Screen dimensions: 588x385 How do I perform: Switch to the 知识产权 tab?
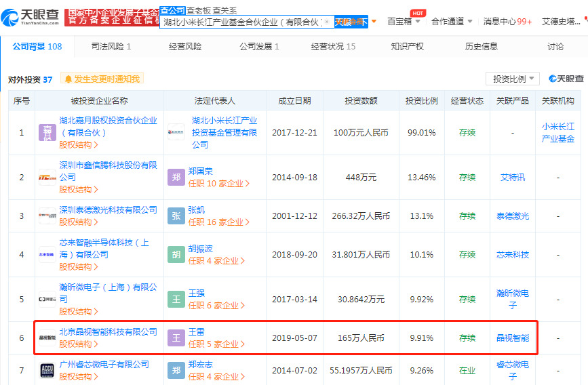(x=407, y=47)
